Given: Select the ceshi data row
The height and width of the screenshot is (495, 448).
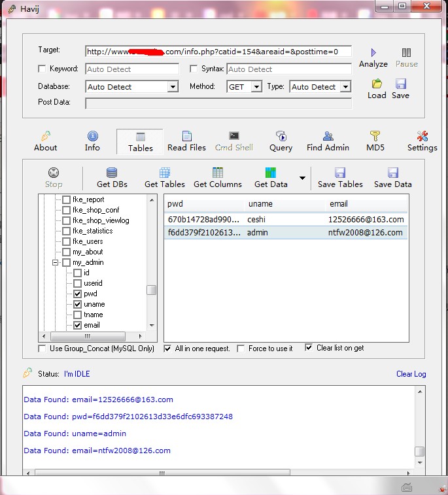Looking at the screenshot, I should pos(286,220).
